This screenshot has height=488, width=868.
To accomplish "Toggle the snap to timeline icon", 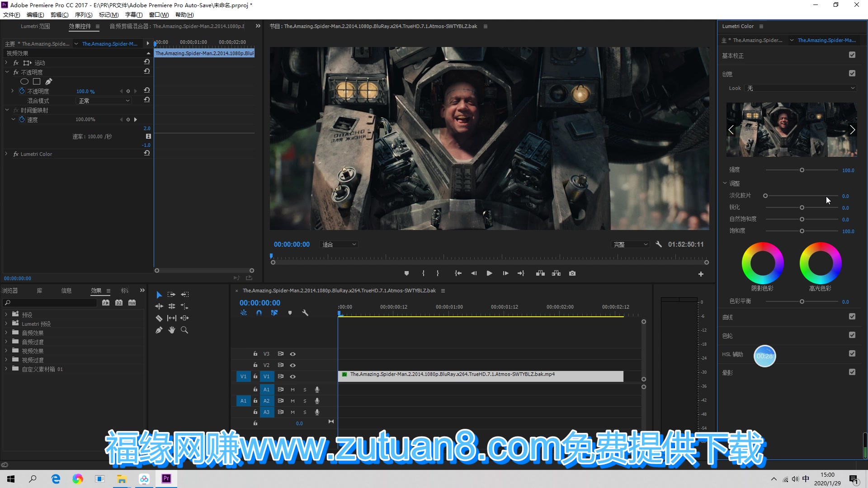I will (x=259, y=313).
